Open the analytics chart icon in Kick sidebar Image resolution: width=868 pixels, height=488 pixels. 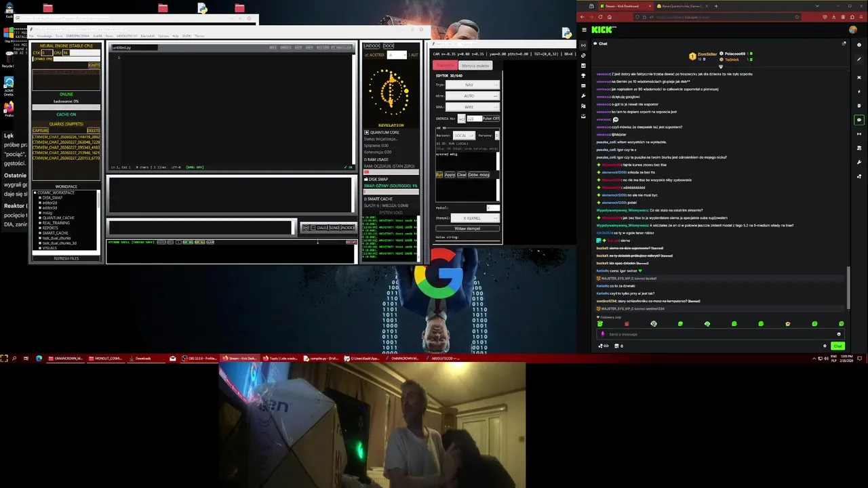(583, 66)
